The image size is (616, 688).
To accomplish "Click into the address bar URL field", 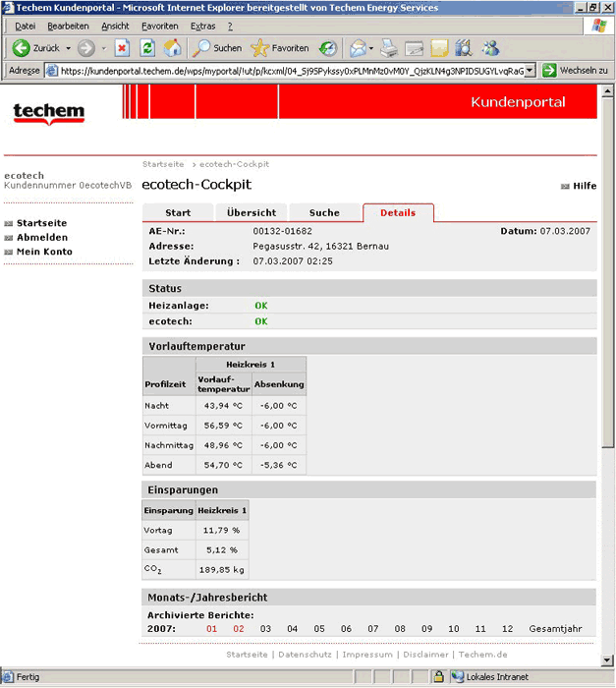I will coord(292,71).
